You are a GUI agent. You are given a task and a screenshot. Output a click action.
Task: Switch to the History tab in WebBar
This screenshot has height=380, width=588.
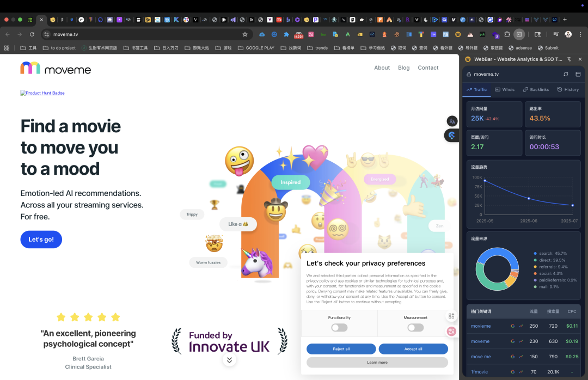pyautogui.click(x=568, y=90)
